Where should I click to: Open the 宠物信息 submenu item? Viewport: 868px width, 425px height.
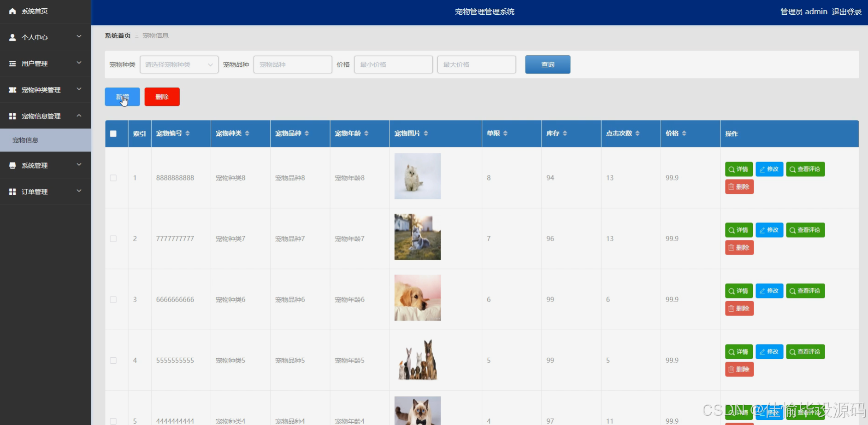click(45, 140)
